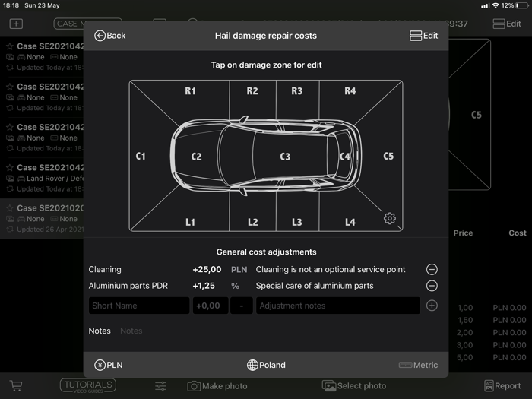Image resolution: width=532 pixels, height=399 pixels.
Task: Go back using the Back button
Action: tap(109, 36)
